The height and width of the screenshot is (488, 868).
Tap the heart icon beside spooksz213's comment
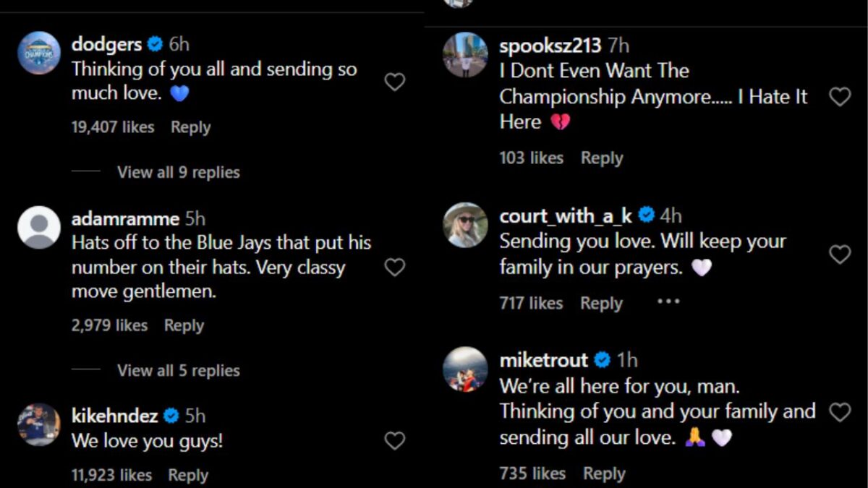tap(840, 96)
